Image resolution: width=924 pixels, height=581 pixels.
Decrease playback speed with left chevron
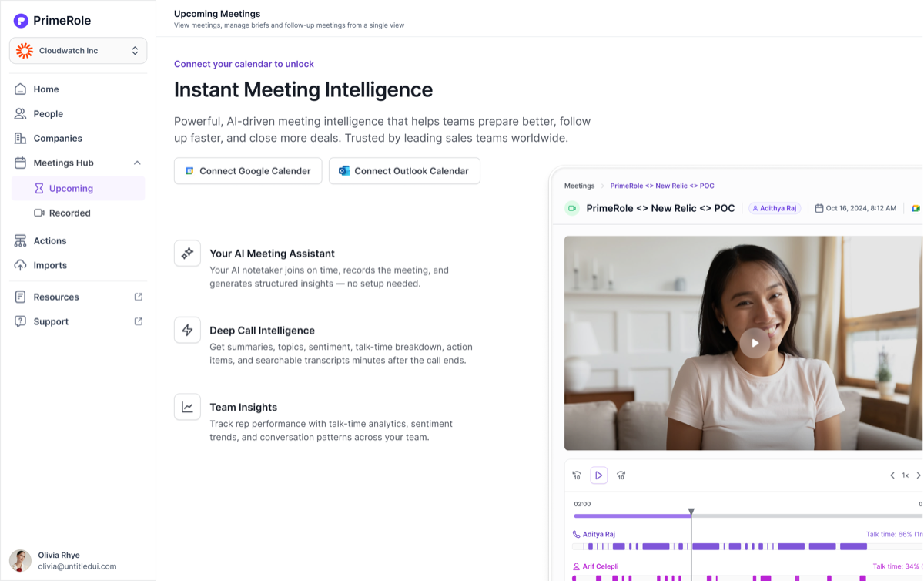pyautogui.click(x=892, y=475)
